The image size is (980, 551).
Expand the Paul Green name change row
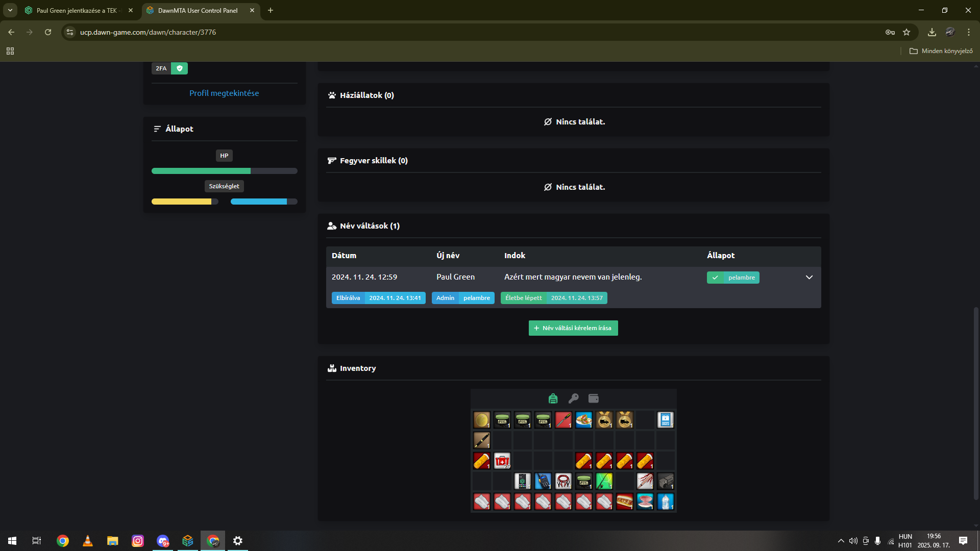pos(809,277)
